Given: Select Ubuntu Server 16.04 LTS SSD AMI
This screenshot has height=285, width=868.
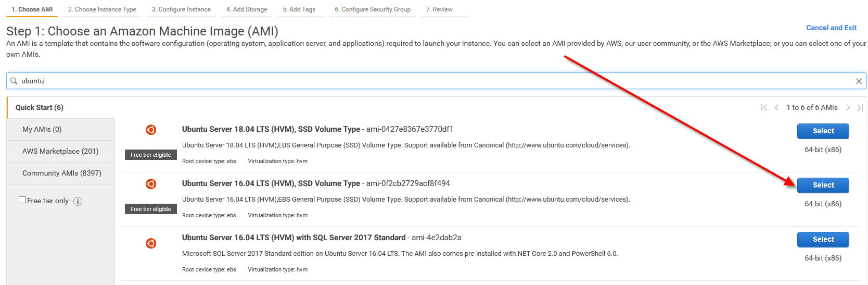Looking at the screenshot, I should click(x=823, y=185).
